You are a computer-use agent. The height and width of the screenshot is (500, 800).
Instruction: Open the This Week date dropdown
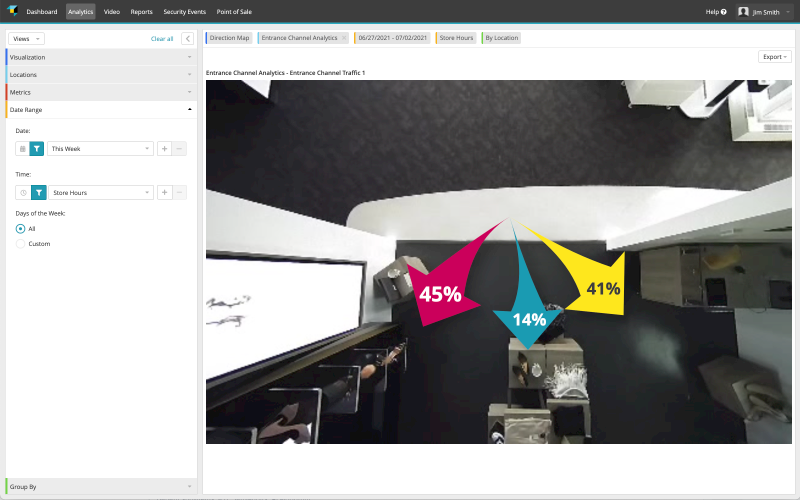pyautogui.click(x=100, y=148)
